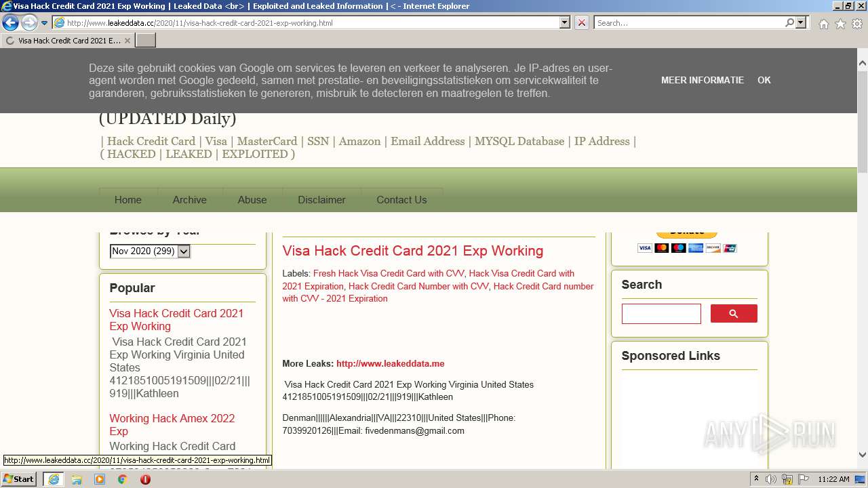Click label Fresh Hack Visa Credit Card with CVV
This screenshot has width=868, height=488.
click(389, 274)
